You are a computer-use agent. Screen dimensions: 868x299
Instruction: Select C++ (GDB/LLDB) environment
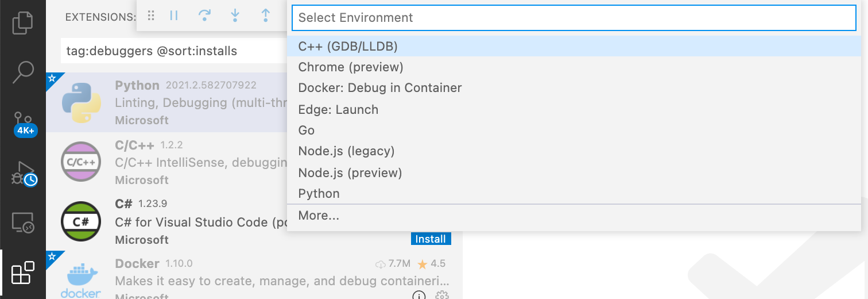pos(348,46)
